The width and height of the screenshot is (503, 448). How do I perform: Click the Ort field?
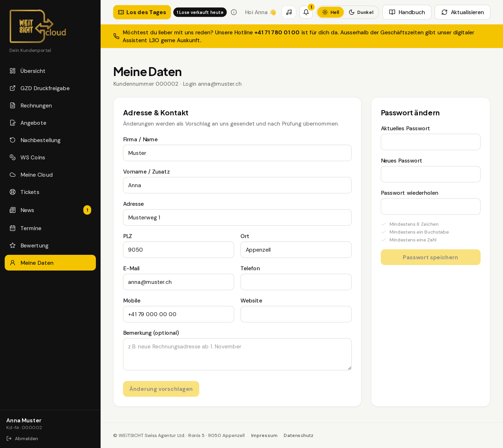pyautogui.click(x=296, y=250)
